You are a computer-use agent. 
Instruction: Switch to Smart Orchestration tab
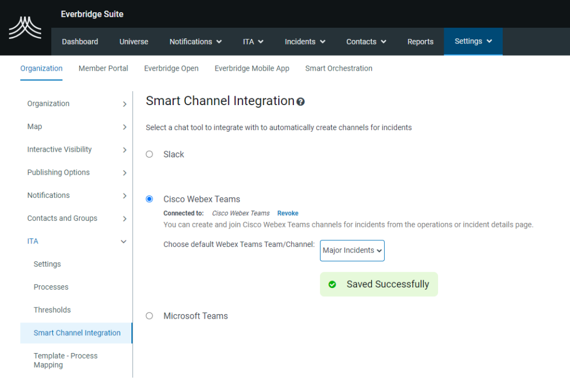click(339, 68)
